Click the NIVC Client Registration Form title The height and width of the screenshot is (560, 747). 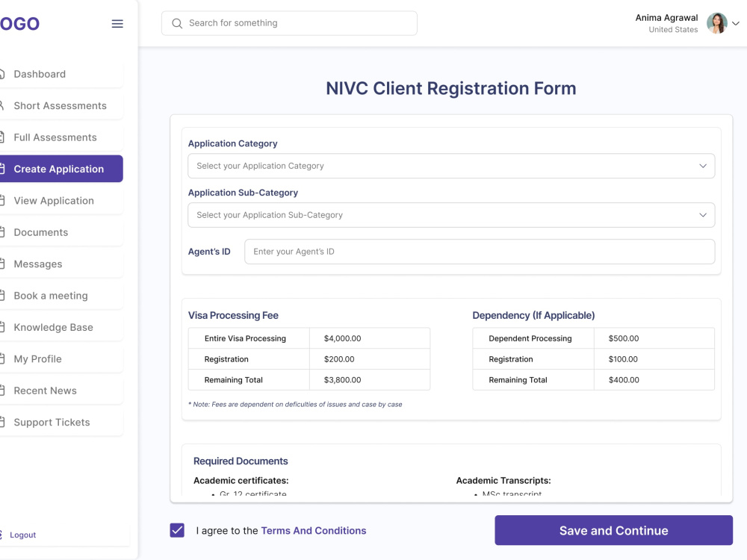451,89
